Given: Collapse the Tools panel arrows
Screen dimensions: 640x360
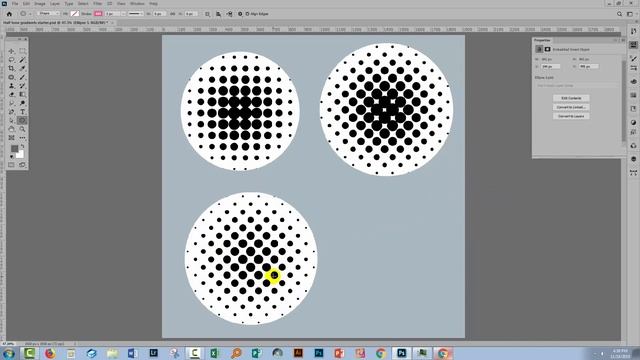Looking at the screenshot, I should click(19, 39).
